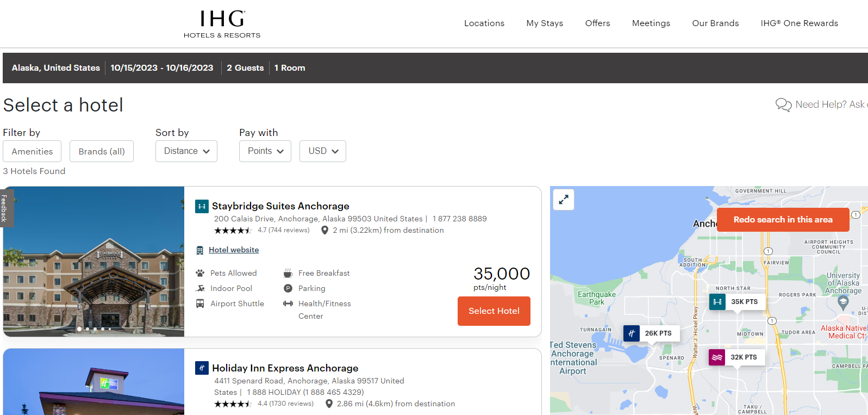Click the Free Breakfast cup icon
The width and height of the screenshot is (868, 415).
288,273
